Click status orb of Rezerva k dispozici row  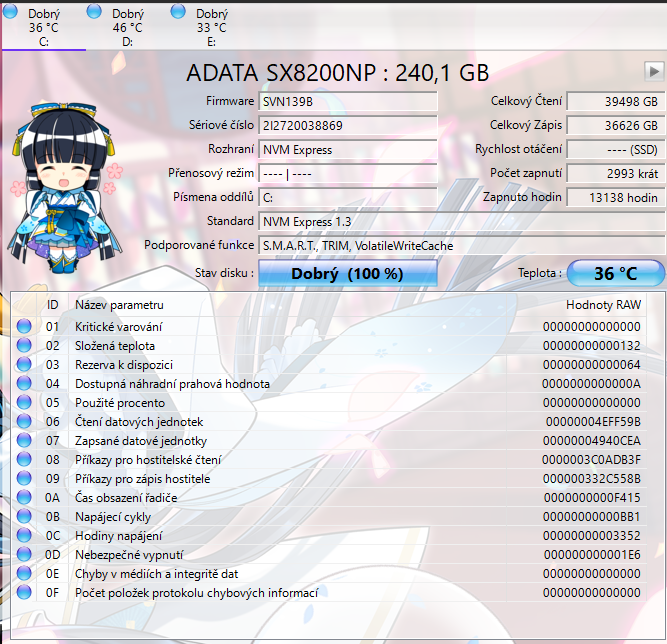[24, 364]
